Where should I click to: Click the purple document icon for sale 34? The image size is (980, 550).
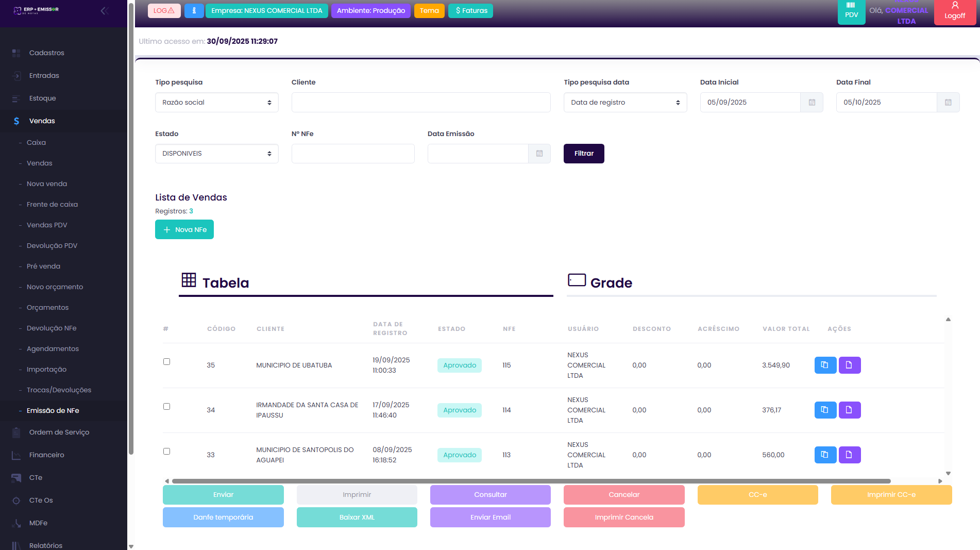(x=849, y=410)
